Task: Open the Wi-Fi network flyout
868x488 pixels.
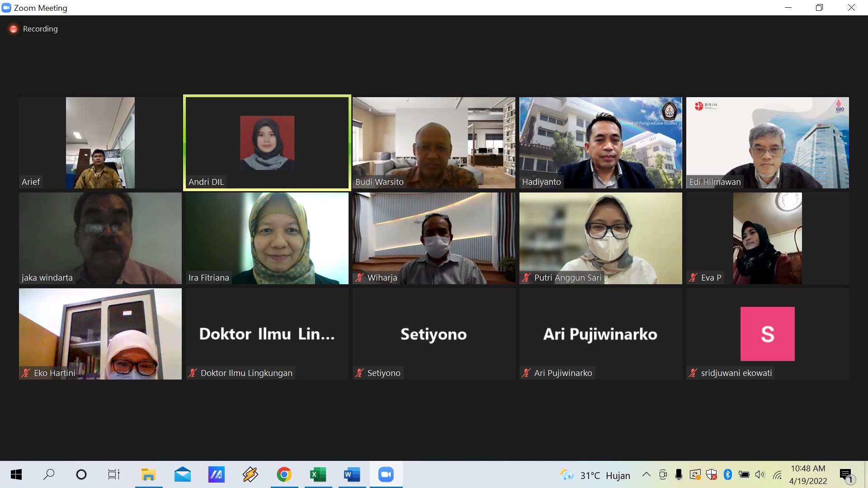Action: [777, 474]
